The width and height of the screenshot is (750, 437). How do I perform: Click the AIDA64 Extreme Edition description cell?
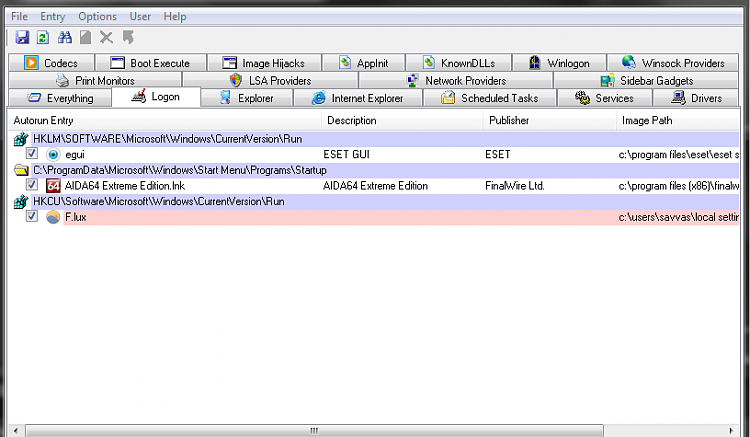(x=375, y=186)
